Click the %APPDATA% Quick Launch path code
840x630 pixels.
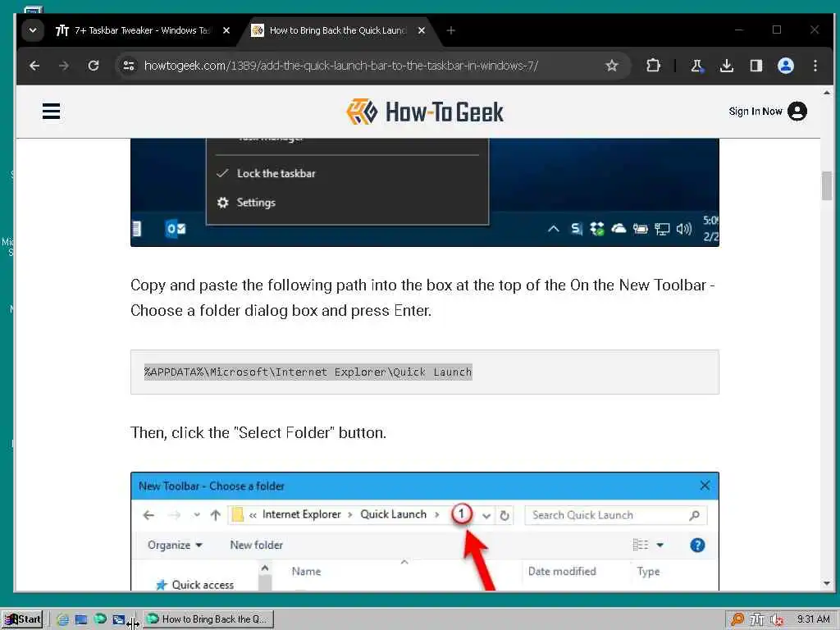click(x=308, y=372)
